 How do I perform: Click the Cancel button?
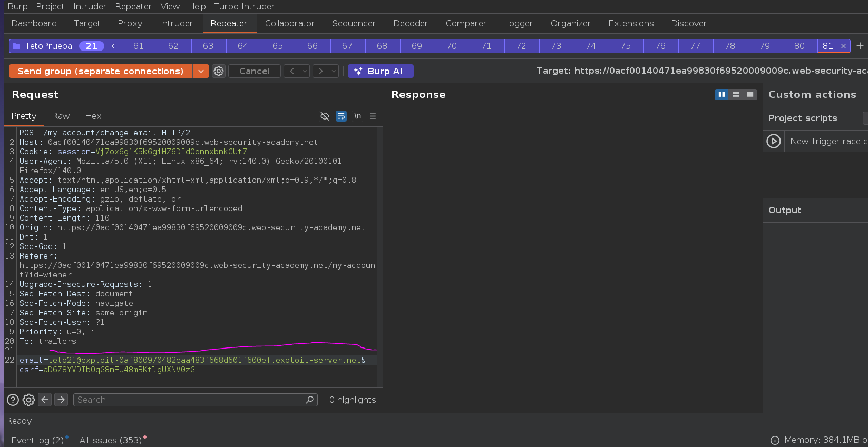(255, 71)
